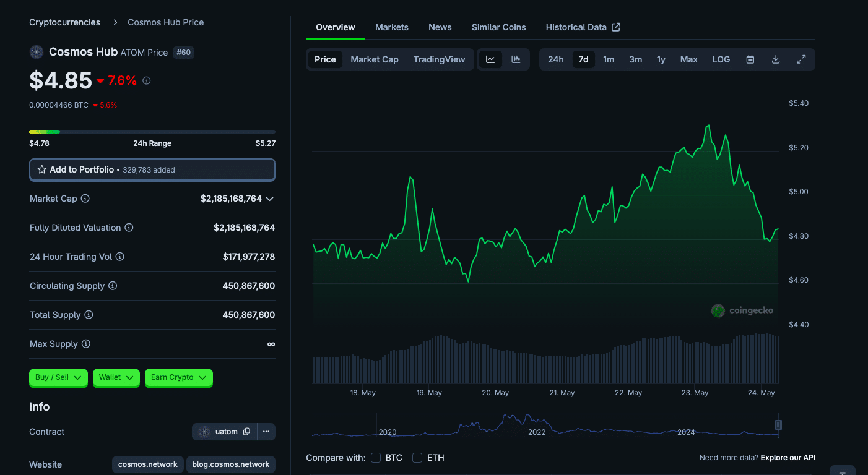Click the $2,185,168,764 market cap value
Screen dimensions: 868x475
click(231, 199)
